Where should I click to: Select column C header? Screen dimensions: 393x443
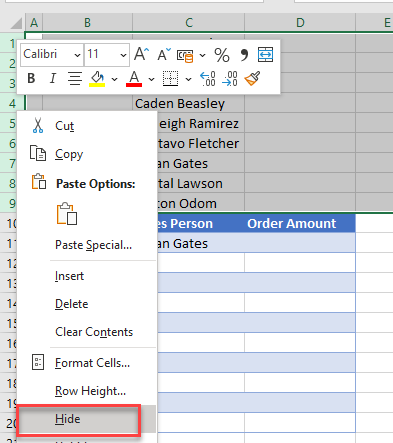pyautogui.click(x=189, y=23)
